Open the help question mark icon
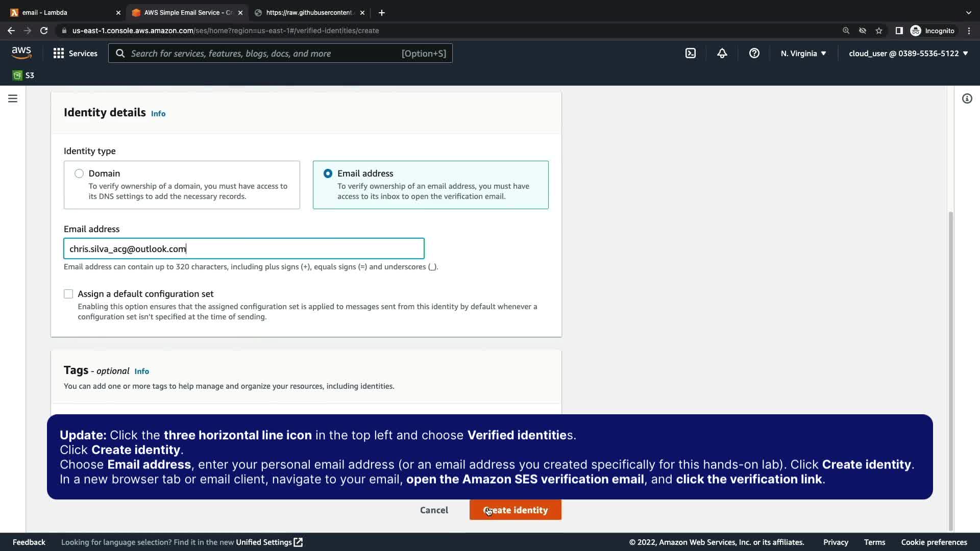The width and height of the screenshot is (980, 551). pos(754,53)
